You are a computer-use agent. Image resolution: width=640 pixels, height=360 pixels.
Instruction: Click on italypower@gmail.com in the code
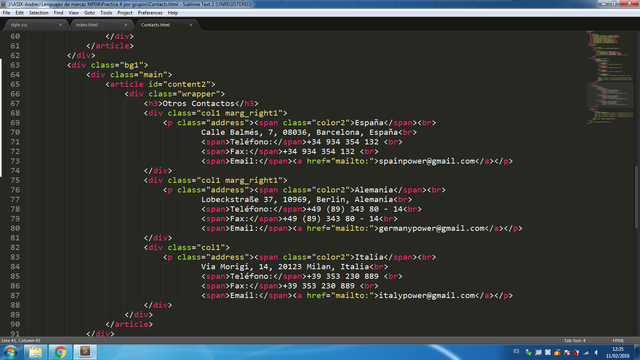pyautogui.click(x=427, y=296)
